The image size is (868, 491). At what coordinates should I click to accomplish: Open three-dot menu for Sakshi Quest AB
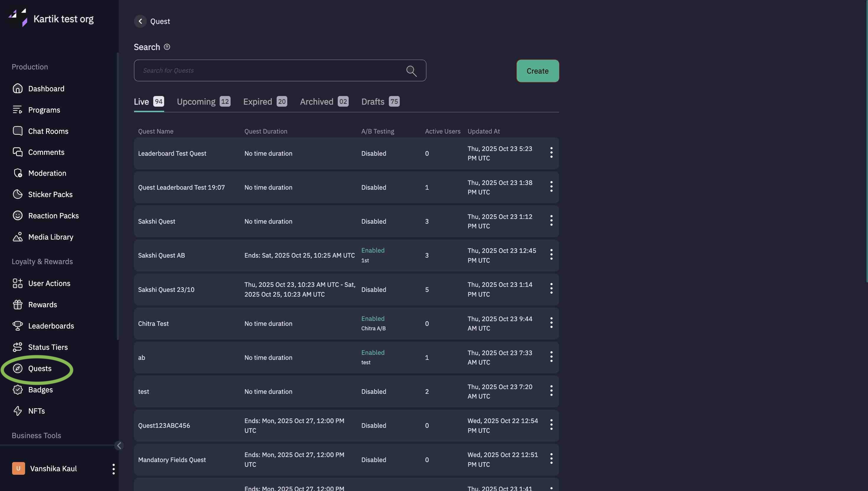pyautogui.click(x=551, y=255)
